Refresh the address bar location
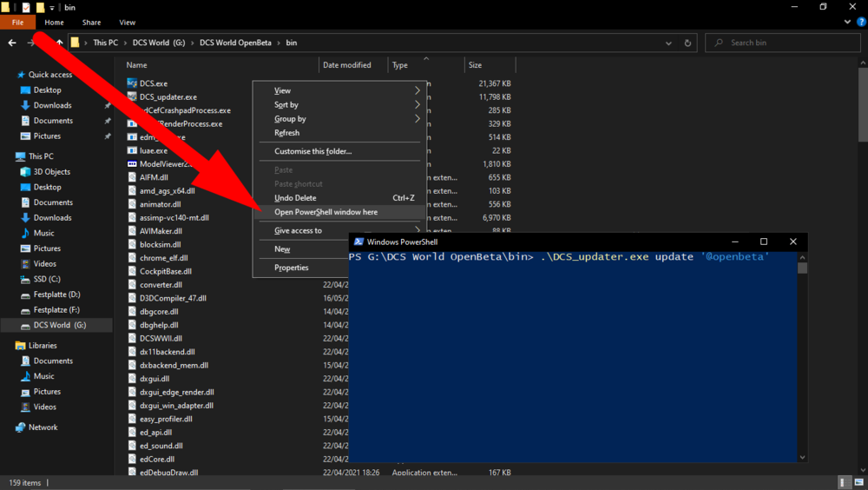This screenshot has height=490, width=868. 687,43
